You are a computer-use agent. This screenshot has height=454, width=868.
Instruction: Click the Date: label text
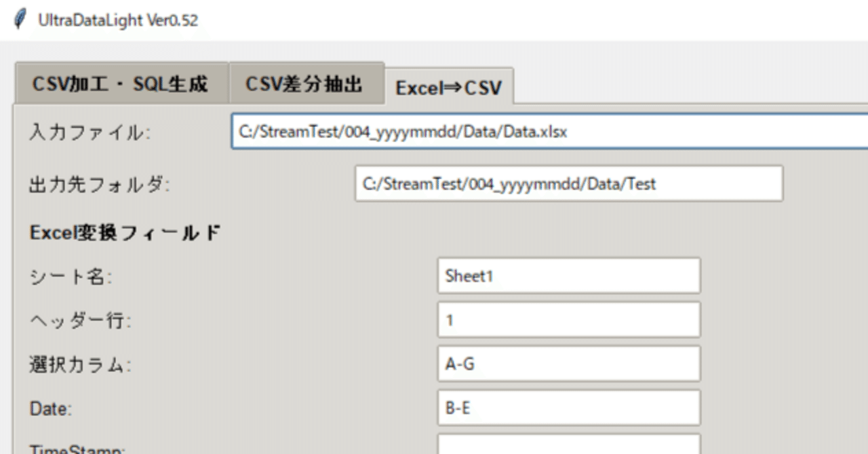click(x=51, y=409)
